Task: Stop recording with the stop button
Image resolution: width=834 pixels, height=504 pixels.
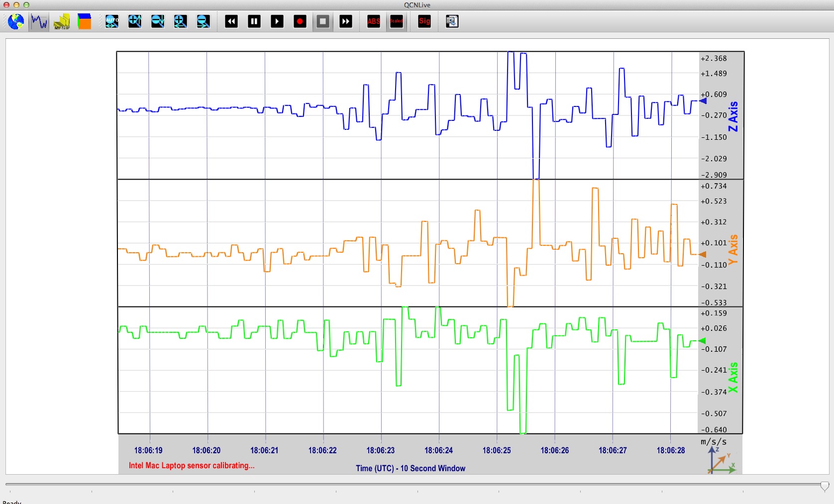Action: pos(323,21)
